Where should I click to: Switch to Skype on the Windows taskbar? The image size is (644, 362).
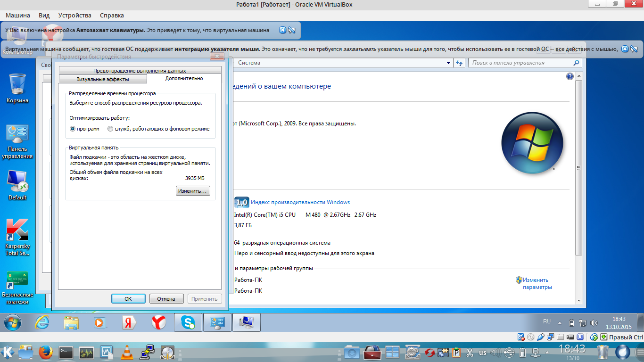[x=188, y=322]
